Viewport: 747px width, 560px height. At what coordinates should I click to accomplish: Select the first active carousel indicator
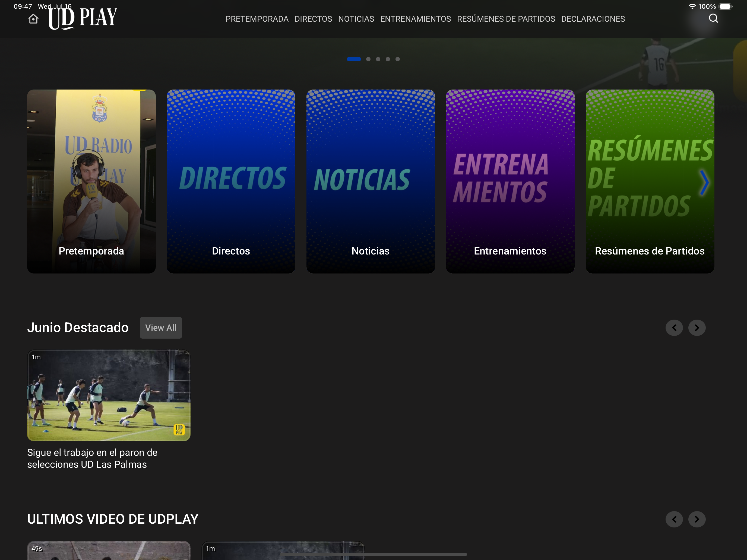pyautogui.click(x=354, y=59)
